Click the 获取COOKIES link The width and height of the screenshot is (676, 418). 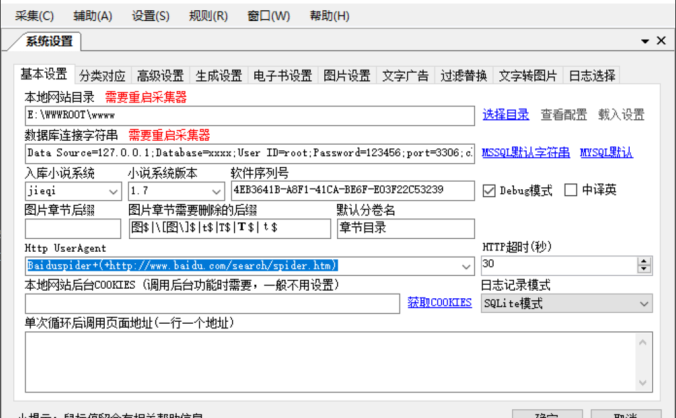point(439,302)
